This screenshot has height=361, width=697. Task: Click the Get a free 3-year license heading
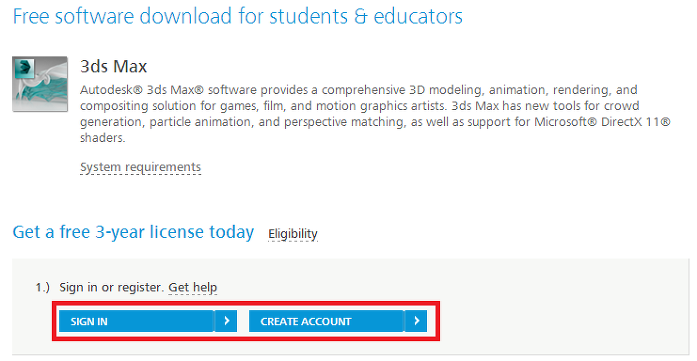(133, 232)
